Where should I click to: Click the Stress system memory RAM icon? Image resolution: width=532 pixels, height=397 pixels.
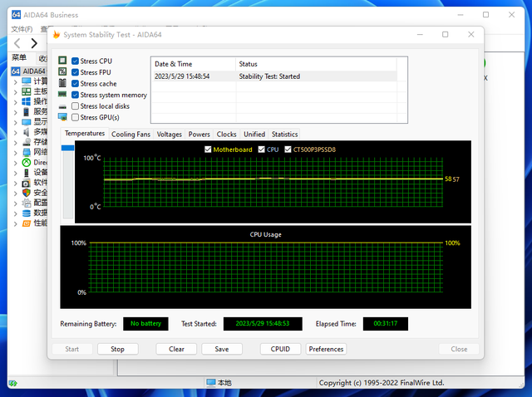tap(62, 94)
